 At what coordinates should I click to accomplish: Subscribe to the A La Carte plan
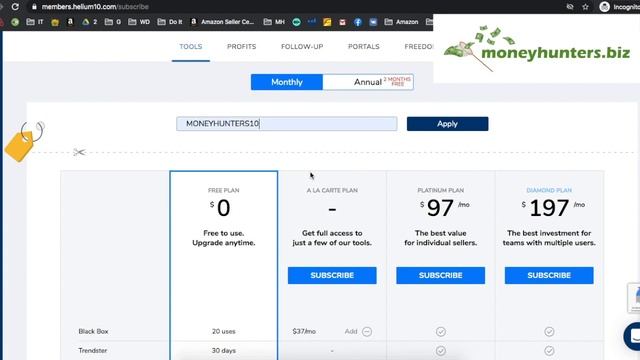(x=332, y=276)
